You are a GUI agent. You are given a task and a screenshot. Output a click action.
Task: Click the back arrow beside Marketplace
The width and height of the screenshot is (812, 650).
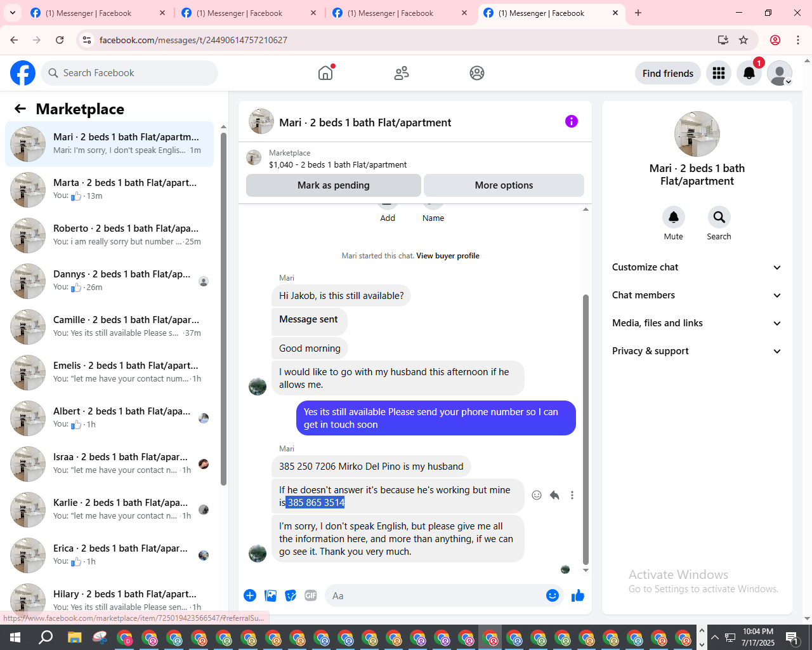[20, 109]
